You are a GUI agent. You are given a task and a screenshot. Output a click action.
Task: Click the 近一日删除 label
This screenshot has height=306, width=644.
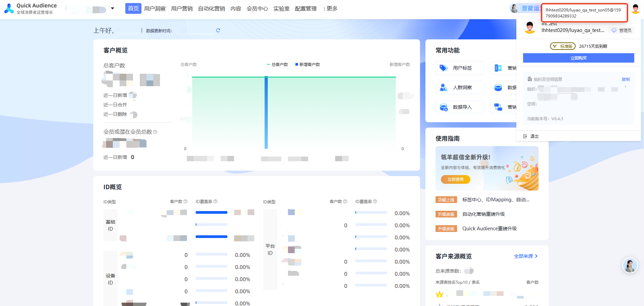115,114
